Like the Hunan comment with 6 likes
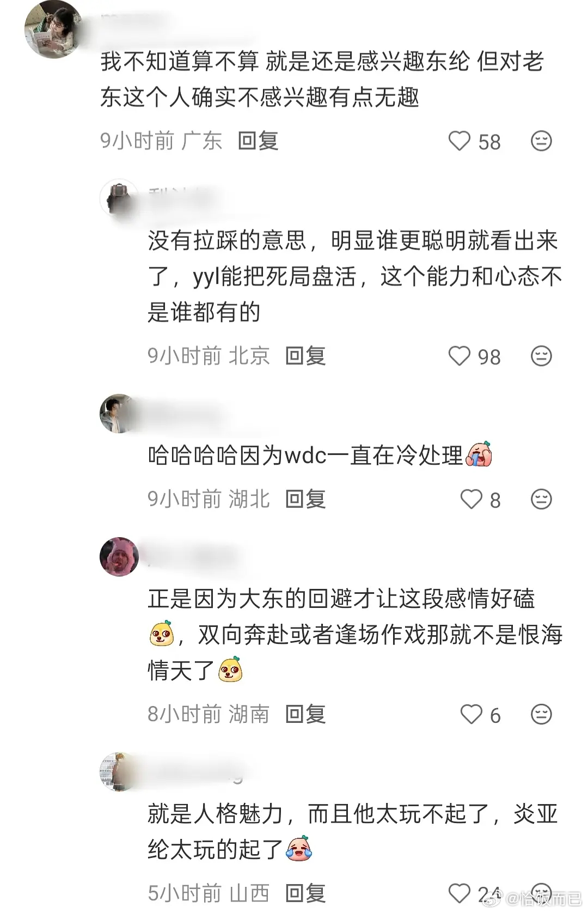 pos(471,714)
